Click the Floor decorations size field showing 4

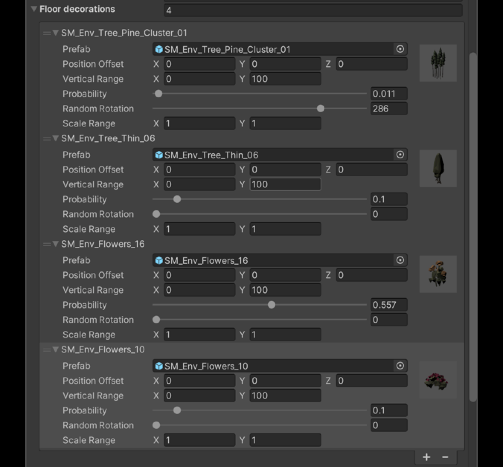click(x=313, y=10)
